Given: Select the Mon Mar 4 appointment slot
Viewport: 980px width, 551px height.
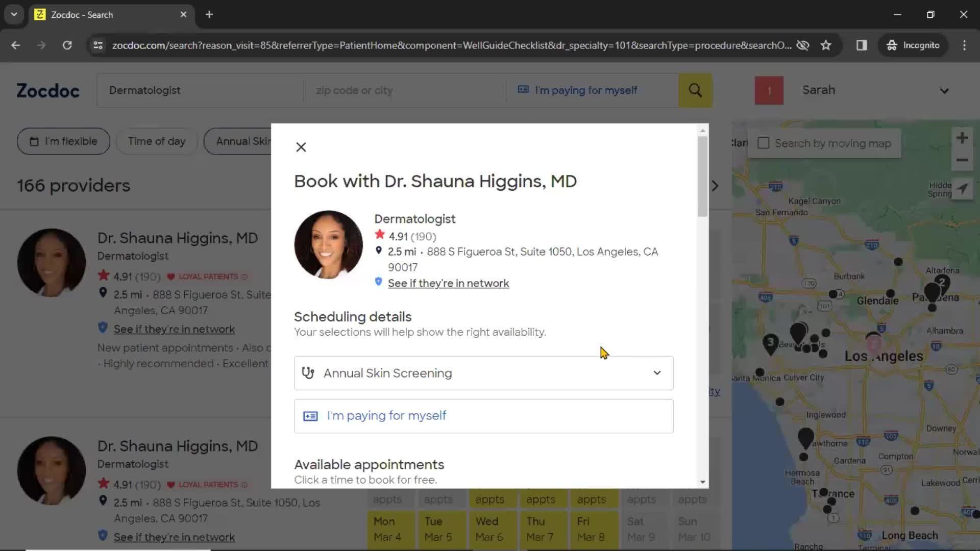Looking at the screenshot, I should coord(390,529).
